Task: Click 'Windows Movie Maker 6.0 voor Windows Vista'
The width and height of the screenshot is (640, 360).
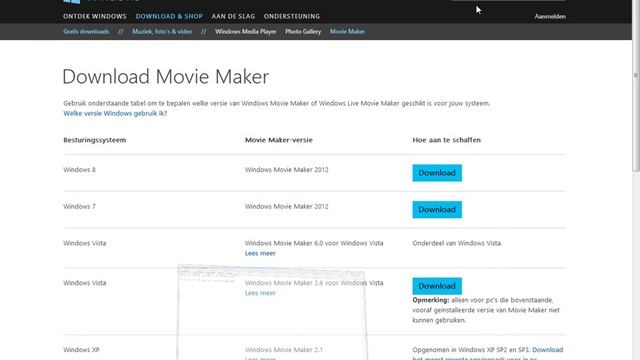Action: tap(314, 243)
